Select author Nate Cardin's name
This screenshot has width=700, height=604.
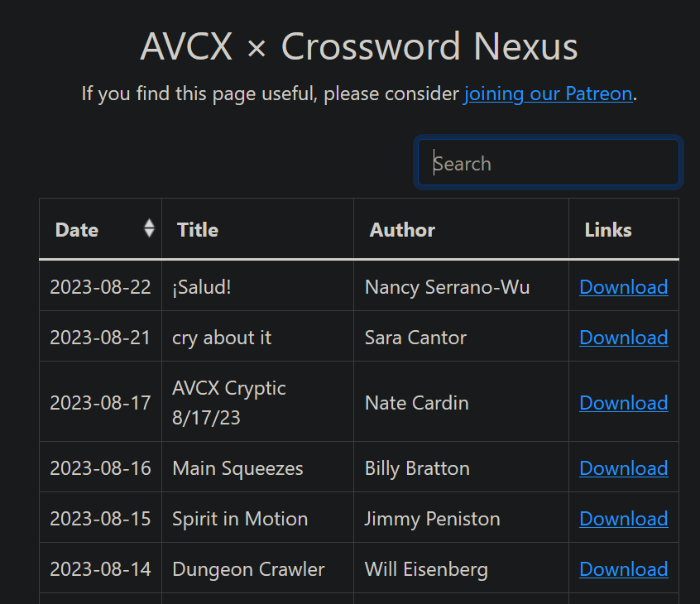click(x=416, y=403)
